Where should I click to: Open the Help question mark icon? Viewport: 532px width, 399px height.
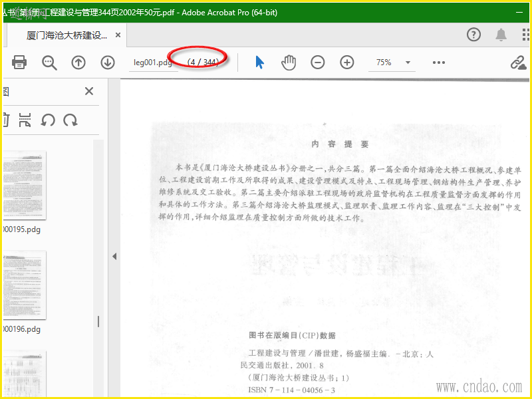tap(473, 35)
